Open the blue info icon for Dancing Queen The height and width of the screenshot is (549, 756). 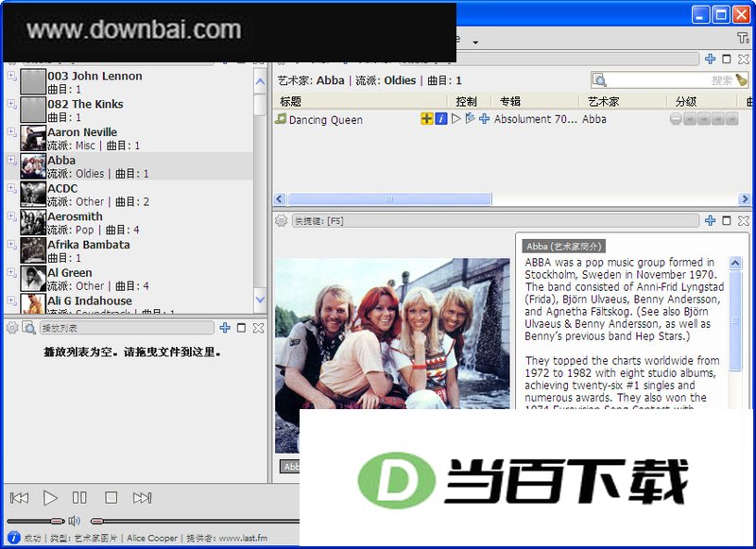441,118
